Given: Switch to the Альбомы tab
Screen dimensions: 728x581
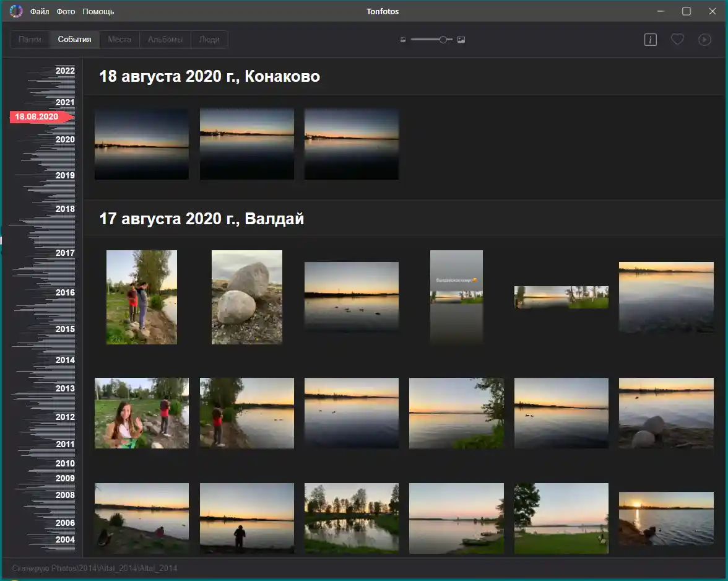Looking at the screenshot, I should [x=165, y=40].
